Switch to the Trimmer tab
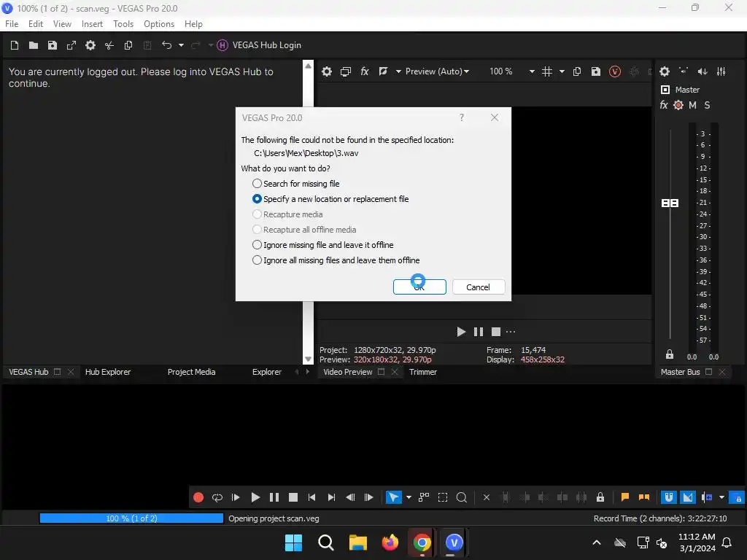 pos(422,372)
